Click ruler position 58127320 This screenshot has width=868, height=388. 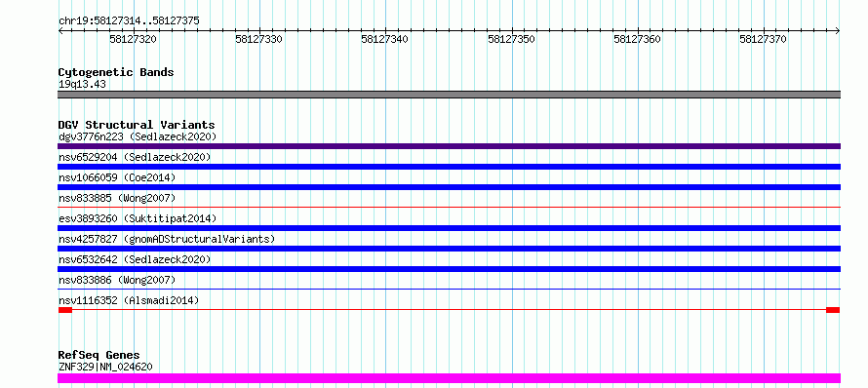[133, 39]
